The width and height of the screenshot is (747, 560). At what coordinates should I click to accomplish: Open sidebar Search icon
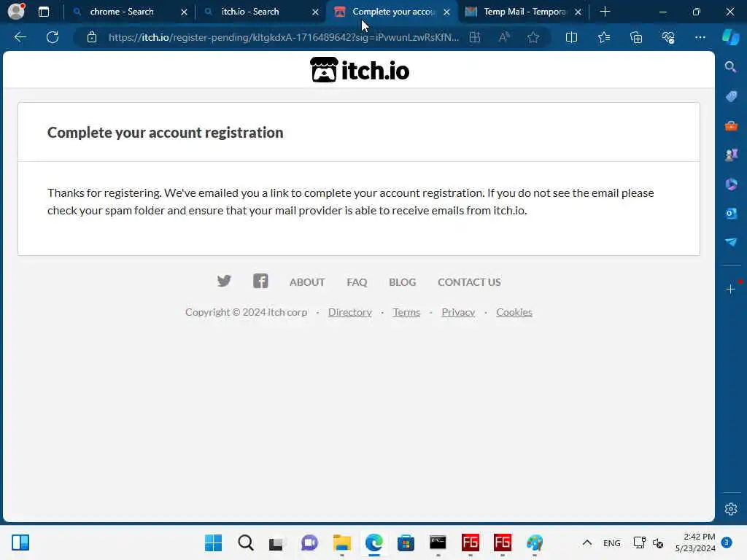pyautogui.click(x=730, y=66)
